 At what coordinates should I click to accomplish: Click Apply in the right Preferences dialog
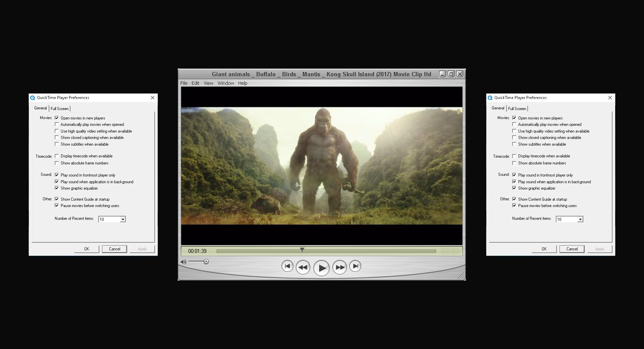599,249
